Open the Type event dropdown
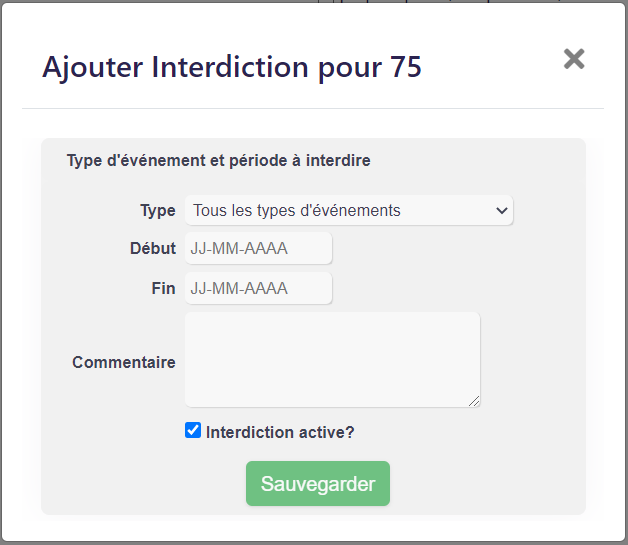This screenshot has height=545, width=628. [x=349, y=210]
